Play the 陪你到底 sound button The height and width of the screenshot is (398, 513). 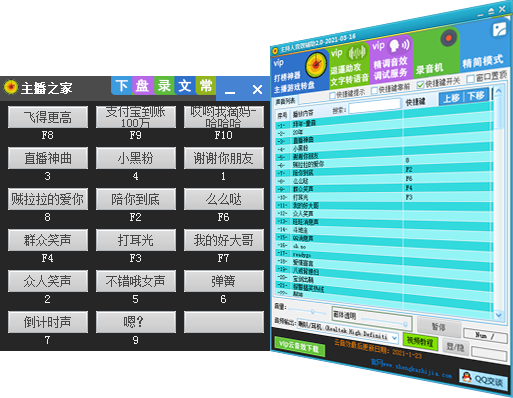click(136, 199)
